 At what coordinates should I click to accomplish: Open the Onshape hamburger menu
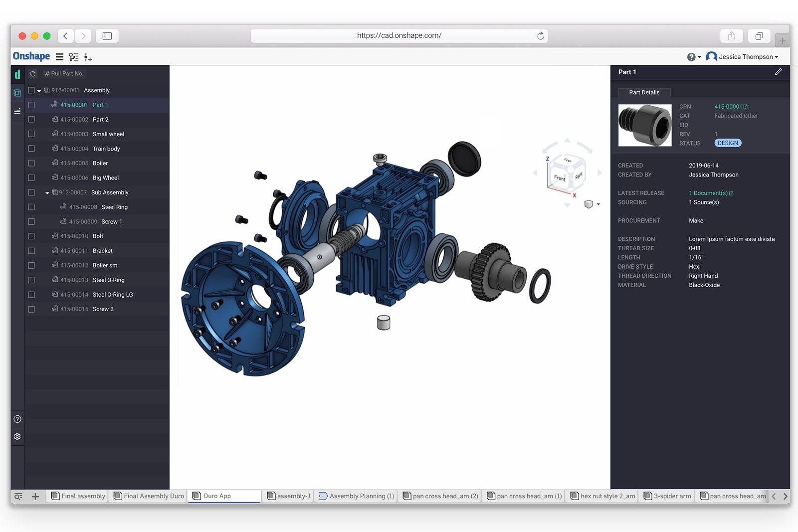click(59, 57)
